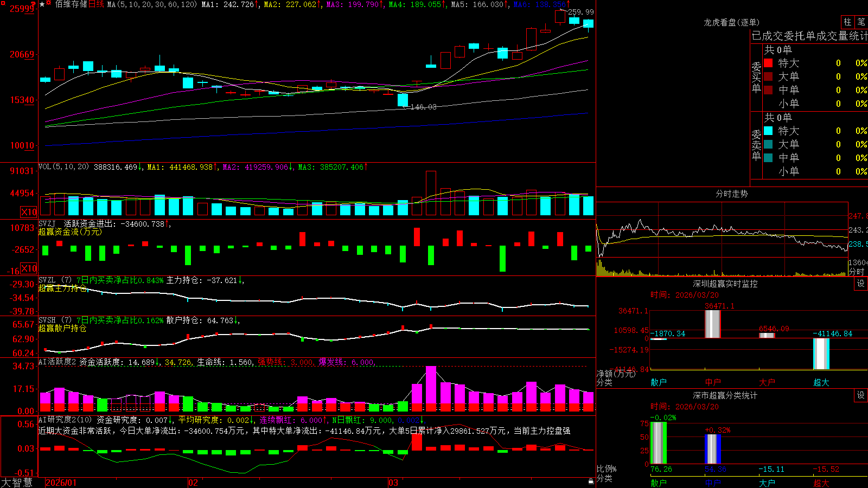Screen dimensions: 868x488
Task: Click the 日线 period label to change it
Action: click(96, 4)
